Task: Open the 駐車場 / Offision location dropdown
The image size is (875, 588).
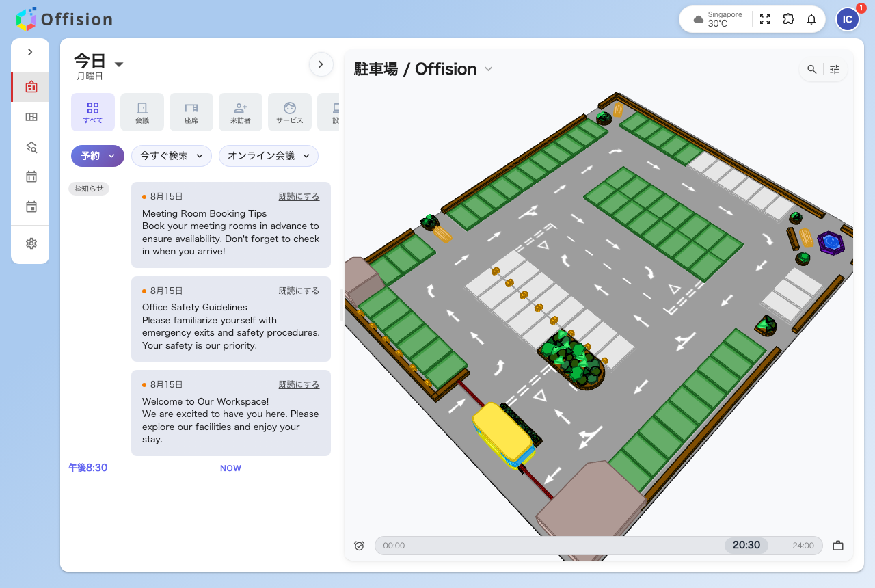Action: pos(423,69)
